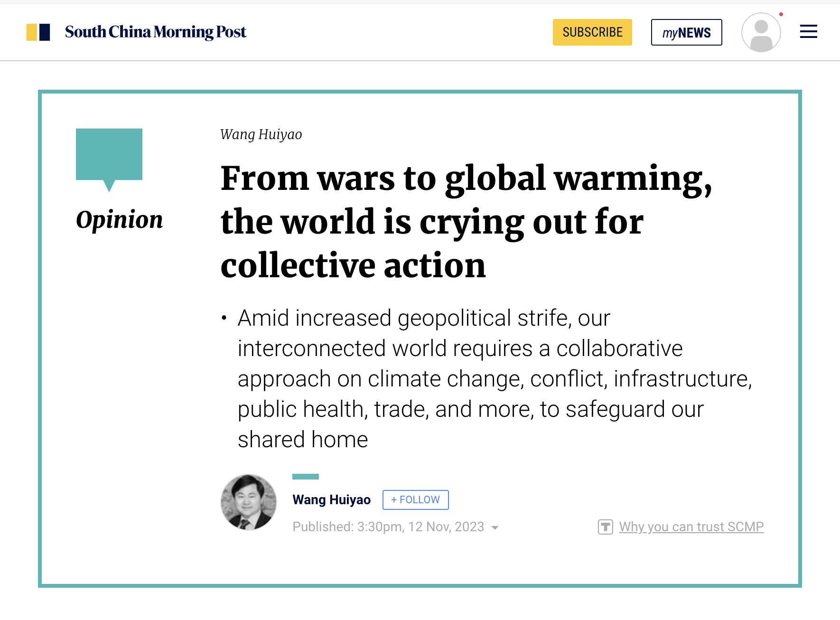Click the teal Opinion speech bubble icon

pos(109,160)
